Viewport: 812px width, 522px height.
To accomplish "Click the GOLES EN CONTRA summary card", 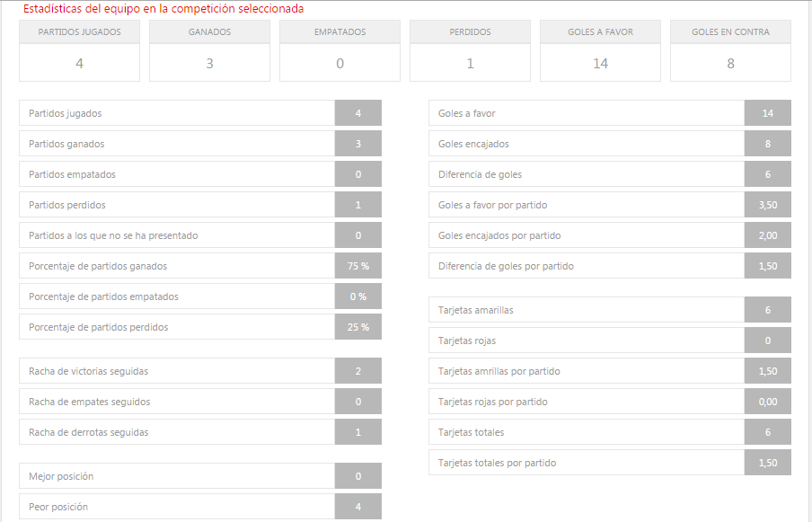I will (x=730, y=51).
